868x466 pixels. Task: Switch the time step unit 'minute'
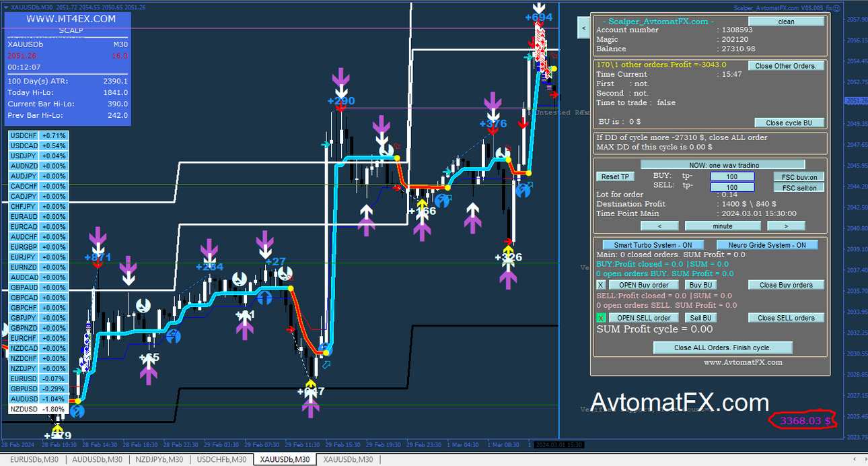click(723, 226)
